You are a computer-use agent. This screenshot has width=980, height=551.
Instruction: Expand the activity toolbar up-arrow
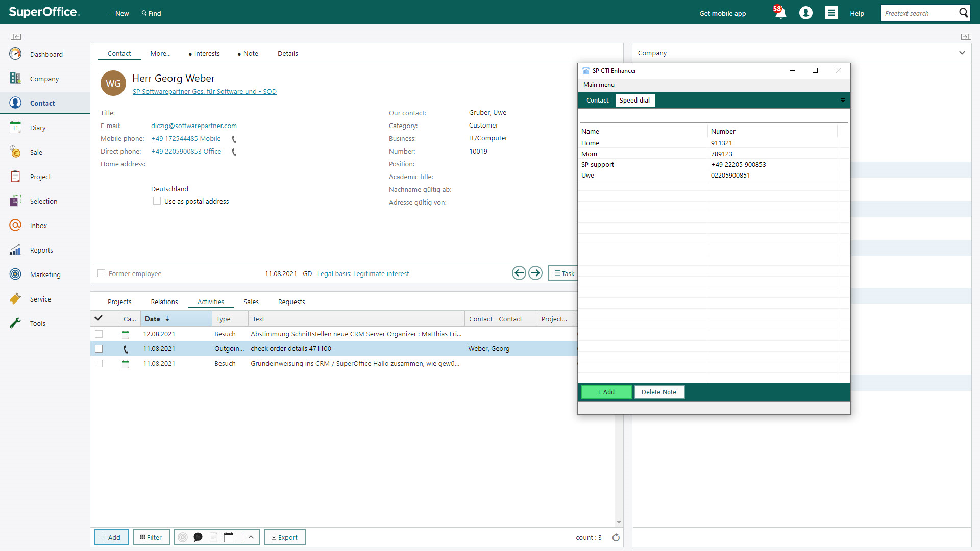pyautogui.click(x=251, y=537)
